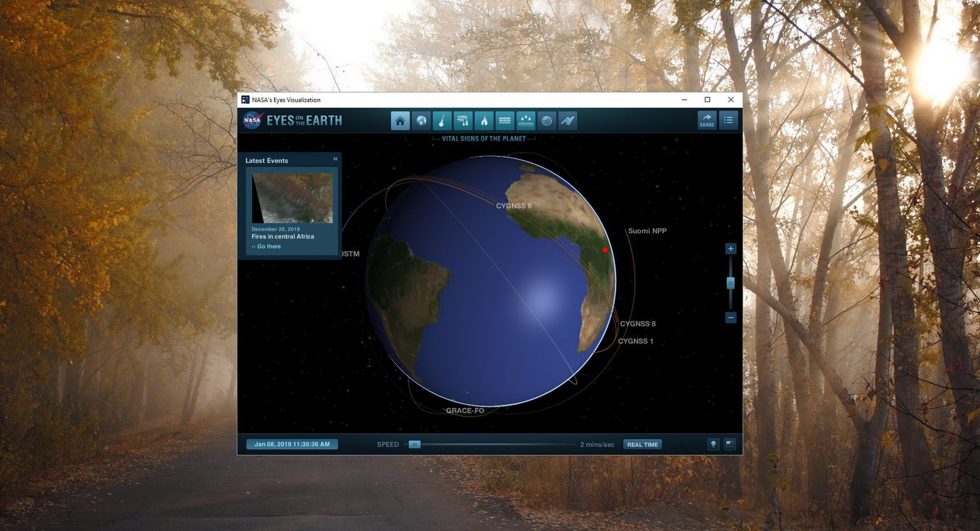Click the Share button
This screenshot has width=980, height=531.
coord(707,120)
